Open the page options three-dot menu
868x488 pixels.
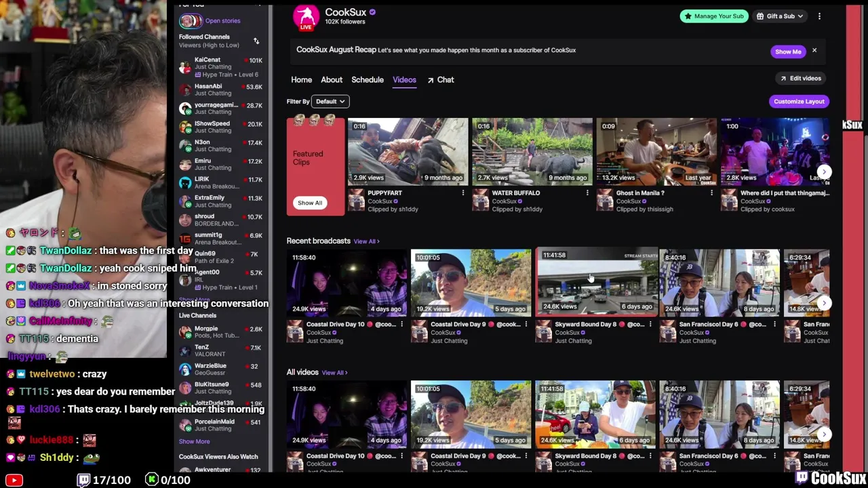819,16
